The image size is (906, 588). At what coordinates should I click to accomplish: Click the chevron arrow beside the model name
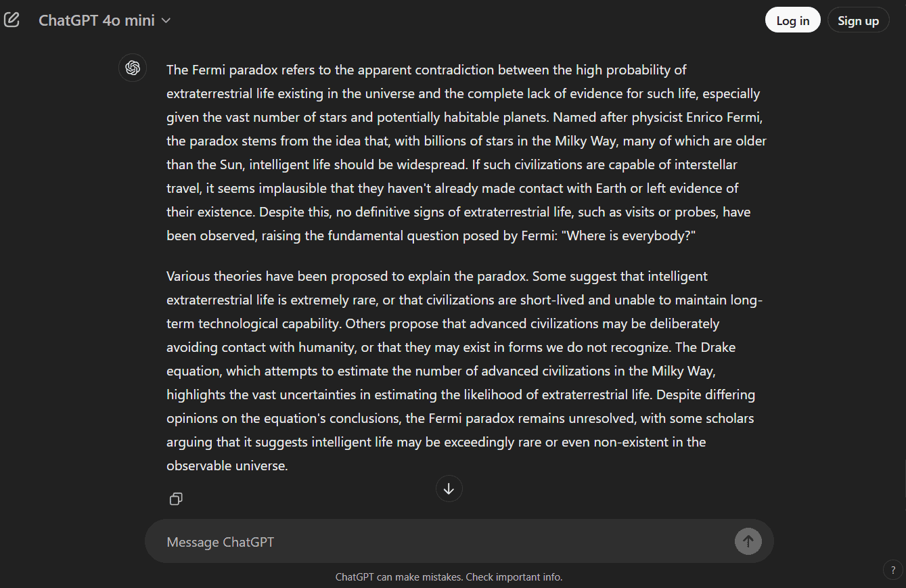click(166, 20)
